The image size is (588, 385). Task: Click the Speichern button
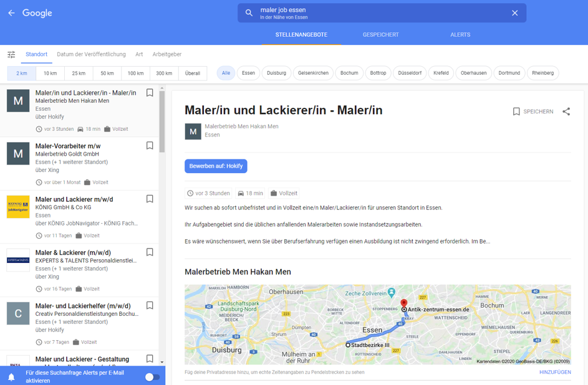click(x=533, y=112)
